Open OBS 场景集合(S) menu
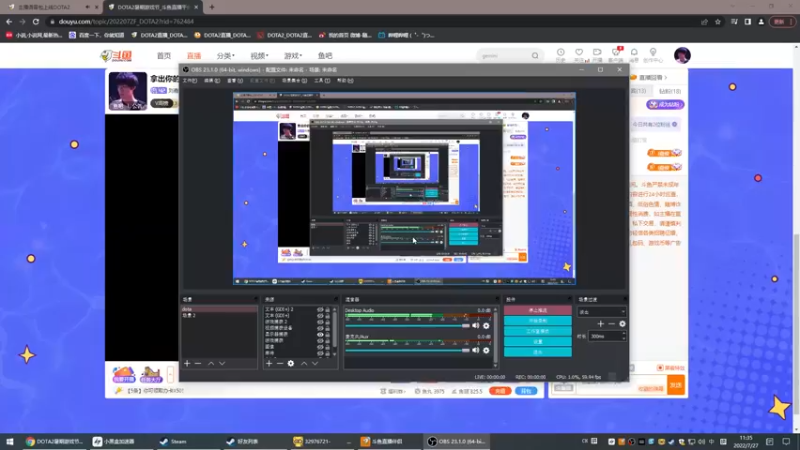This screenshot has width=800, height=450. pyautogui.click(x=294, y=81)
